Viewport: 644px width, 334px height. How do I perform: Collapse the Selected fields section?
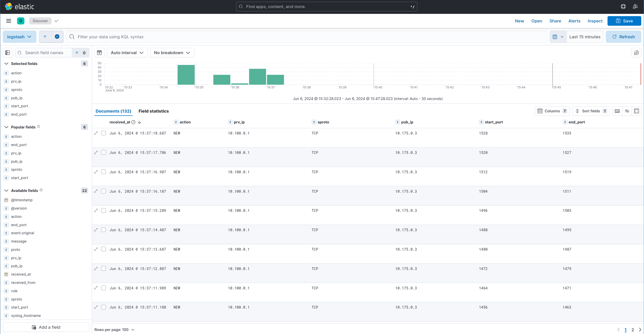point(7,64)
